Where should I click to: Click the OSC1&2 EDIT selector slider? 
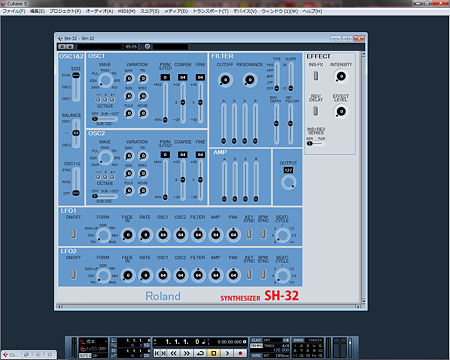coord(76,86)
